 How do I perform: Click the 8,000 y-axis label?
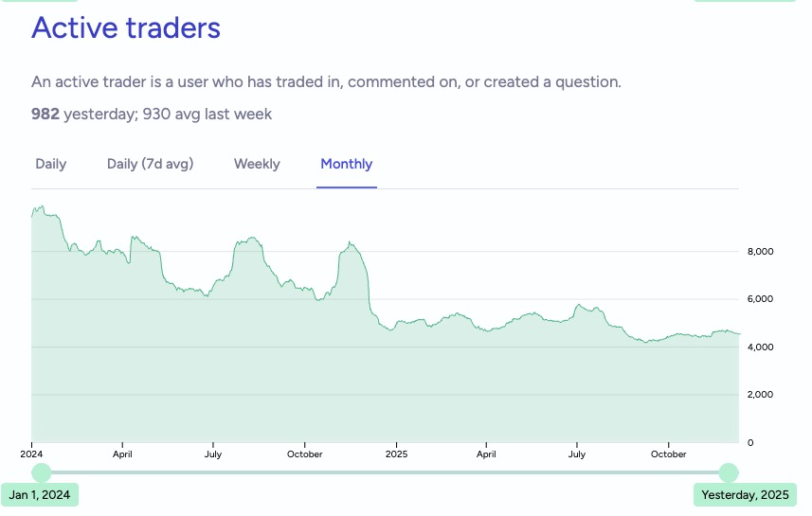point(762,252)
